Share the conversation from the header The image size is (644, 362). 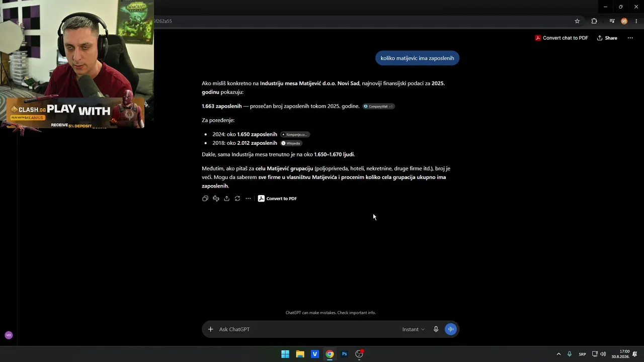coord(607,38)
